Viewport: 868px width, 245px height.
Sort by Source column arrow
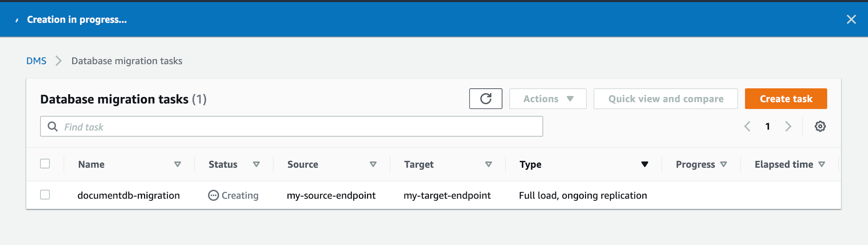[x=373, y=164]
